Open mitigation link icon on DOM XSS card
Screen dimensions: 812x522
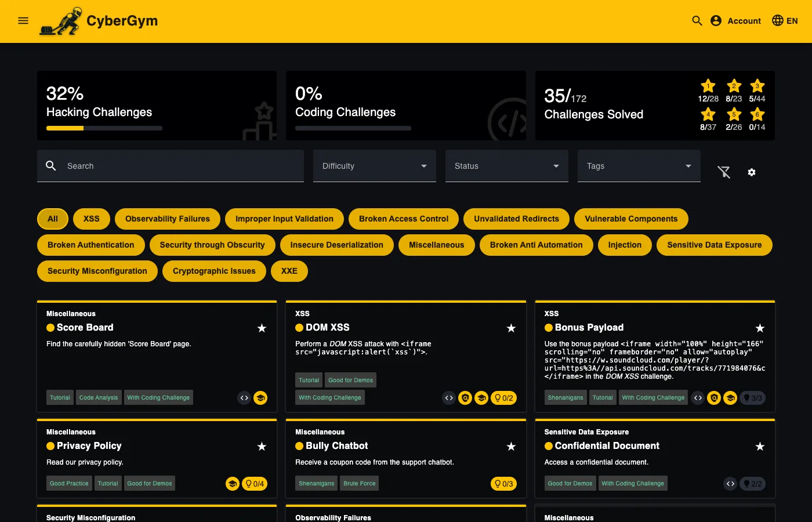click(465, 398)
